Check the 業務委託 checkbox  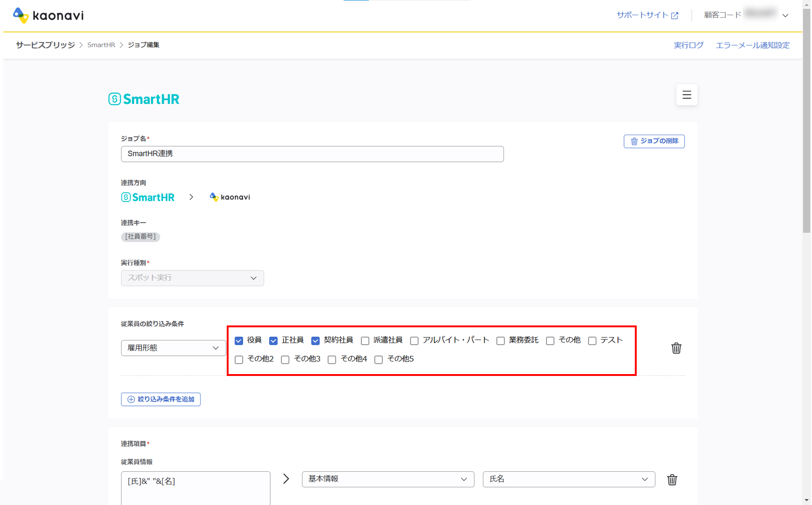(501, 341)
